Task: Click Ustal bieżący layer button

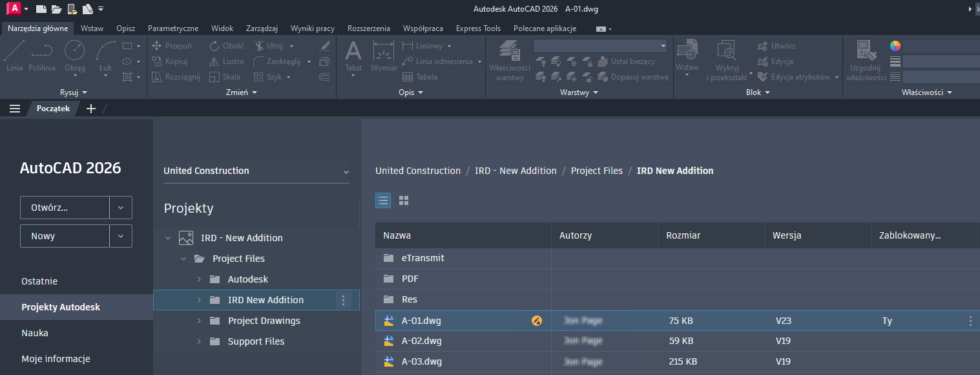Action: click(626, 61)
